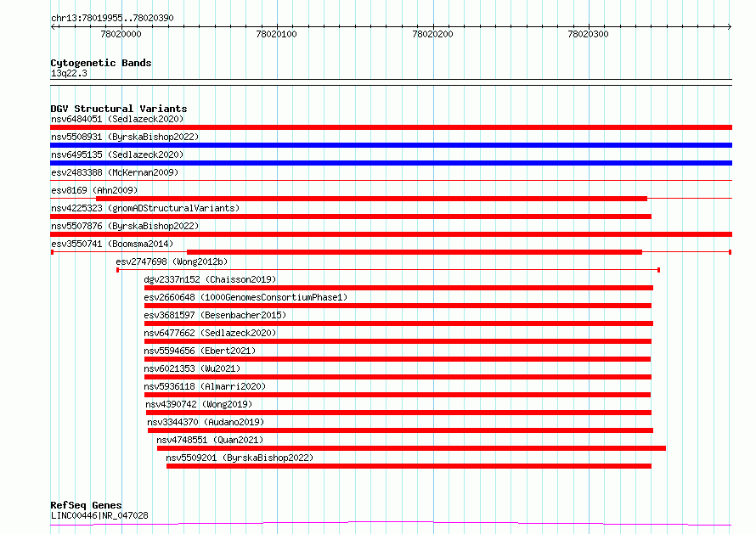Open esv8169 (Ahn2009) variant label

[x=94, y=190]
